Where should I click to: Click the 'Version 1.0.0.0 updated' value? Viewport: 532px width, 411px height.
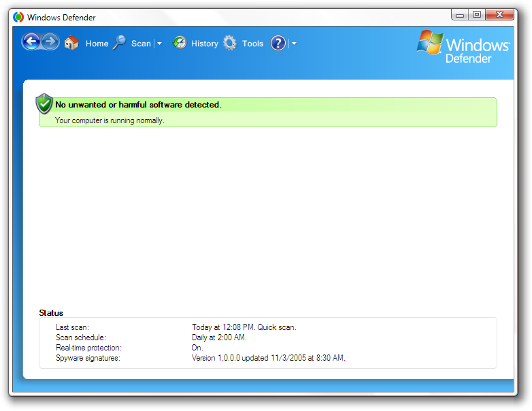(268, 358)
